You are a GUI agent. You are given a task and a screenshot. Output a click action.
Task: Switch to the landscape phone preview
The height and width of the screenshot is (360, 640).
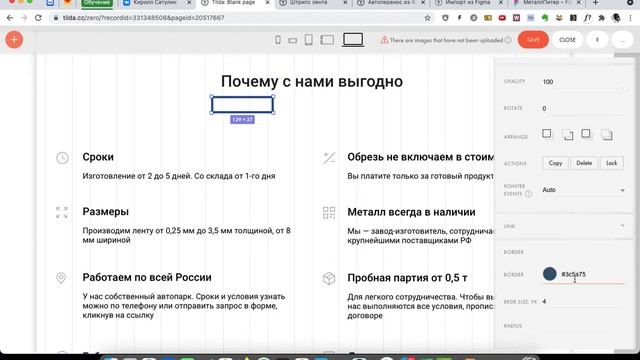click(293, 40)
